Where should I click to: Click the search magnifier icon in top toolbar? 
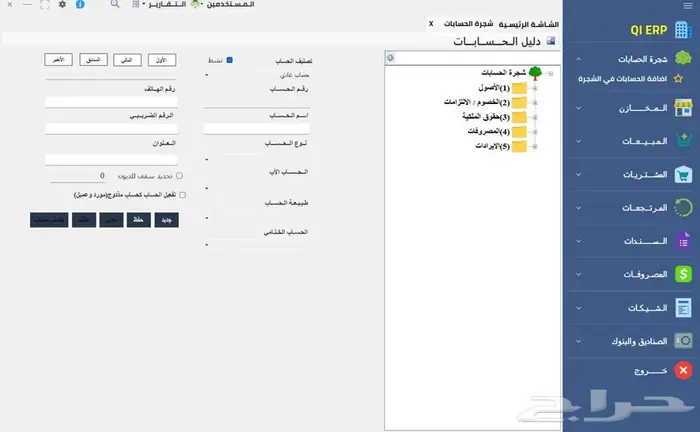click(x=115, y=5)
